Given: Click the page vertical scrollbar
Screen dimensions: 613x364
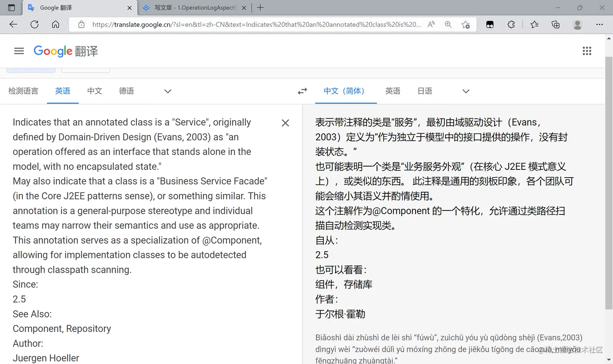Looking at the screenshot, I should coord(609,182).
